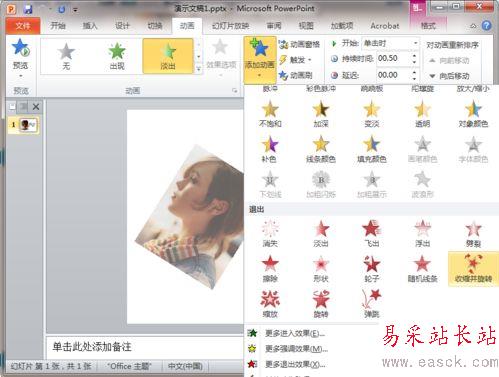The image size is (499, 377).
Task: Click 向前移动 reorder button
Action: tap(449, 61)
